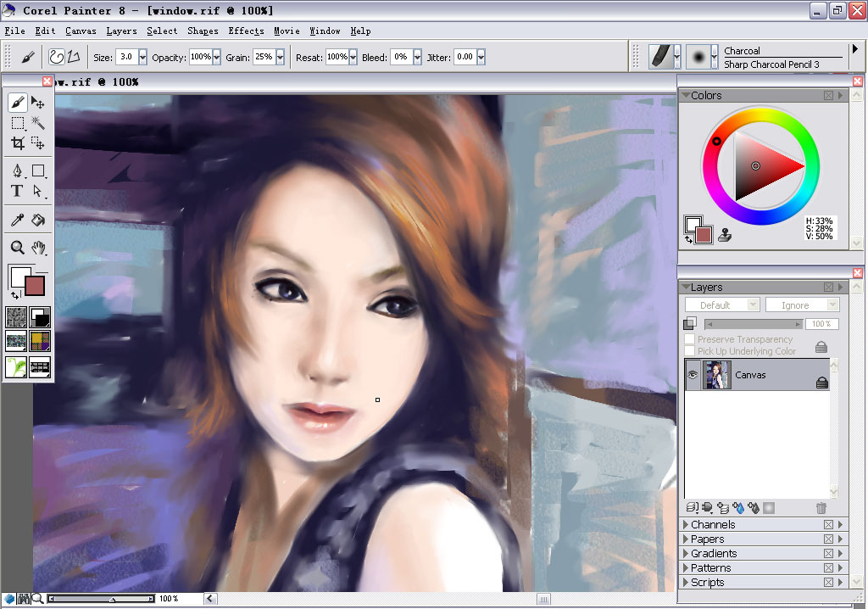The height and width of the screenshot is (609, 868).
Task: Create a new Liquid Ink layer
Action: click(x=754, y=507)
